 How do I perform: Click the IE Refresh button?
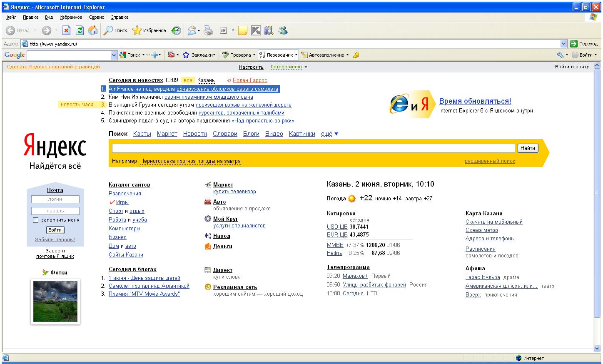pyautogui.click(x=80, y=30)
